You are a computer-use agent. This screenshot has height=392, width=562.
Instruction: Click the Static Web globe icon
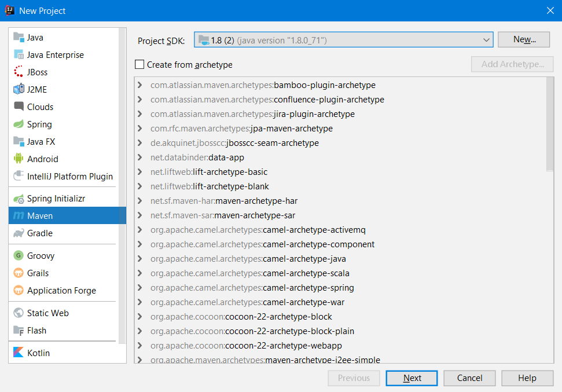click(x=18, y=313)
